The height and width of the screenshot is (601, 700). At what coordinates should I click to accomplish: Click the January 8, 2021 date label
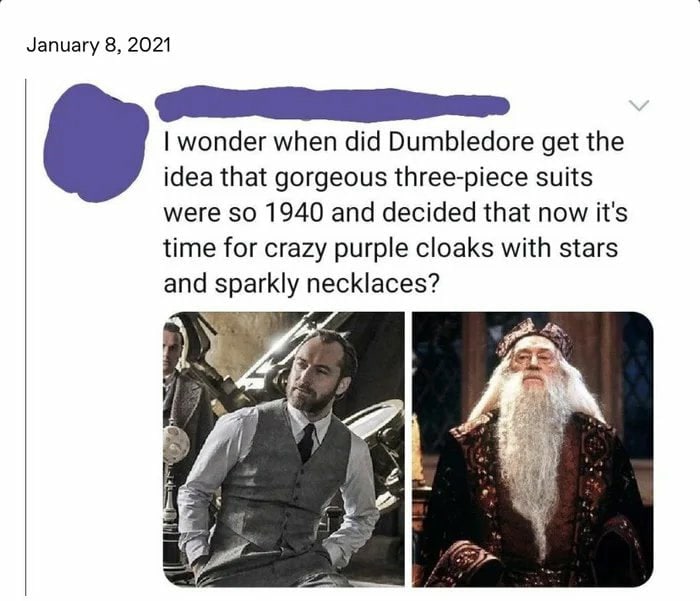click(x=99, y=45)
